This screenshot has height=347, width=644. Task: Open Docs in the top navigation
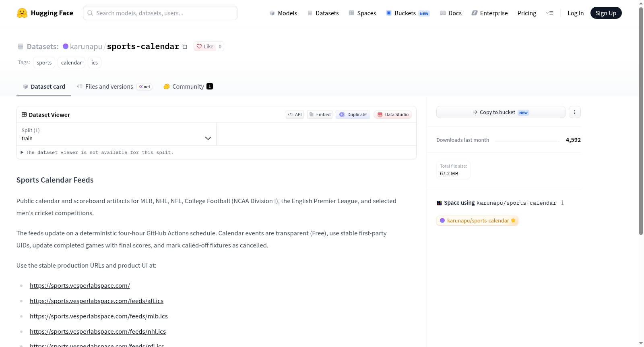pos(450,13)
